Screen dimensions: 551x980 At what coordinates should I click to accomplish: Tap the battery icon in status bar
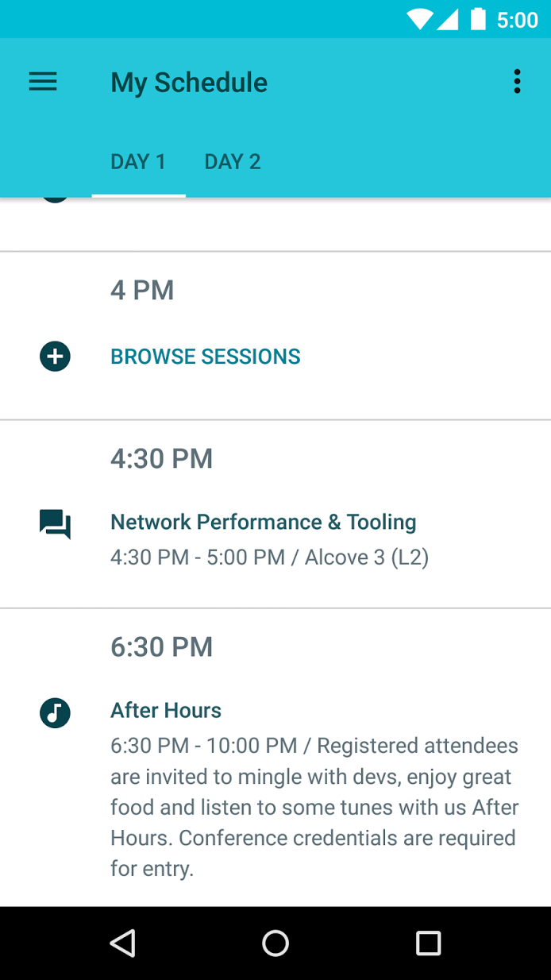pyautogui.click(x=478, y=19)
